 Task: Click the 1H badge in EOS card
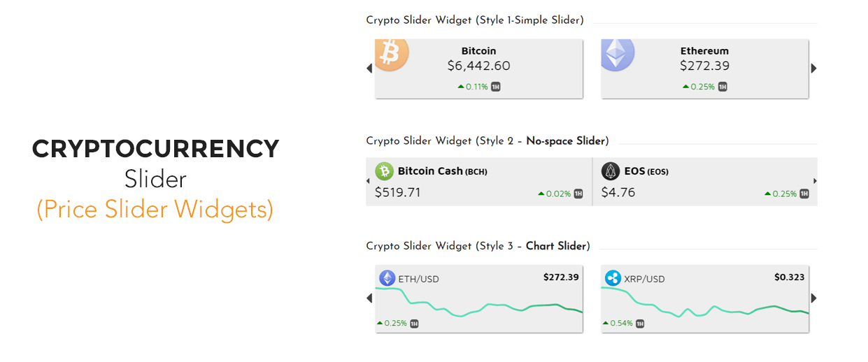tap(804, 194)
